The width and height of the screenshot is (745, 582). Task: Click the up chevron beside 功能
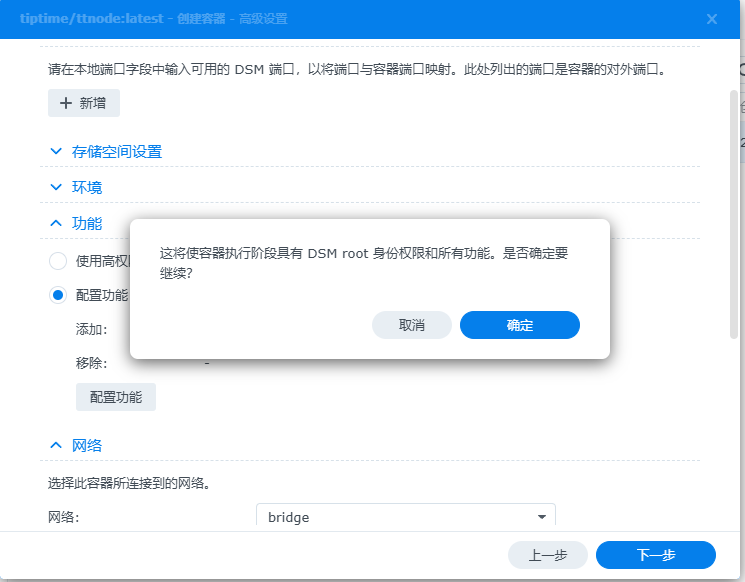coord(56,223)
